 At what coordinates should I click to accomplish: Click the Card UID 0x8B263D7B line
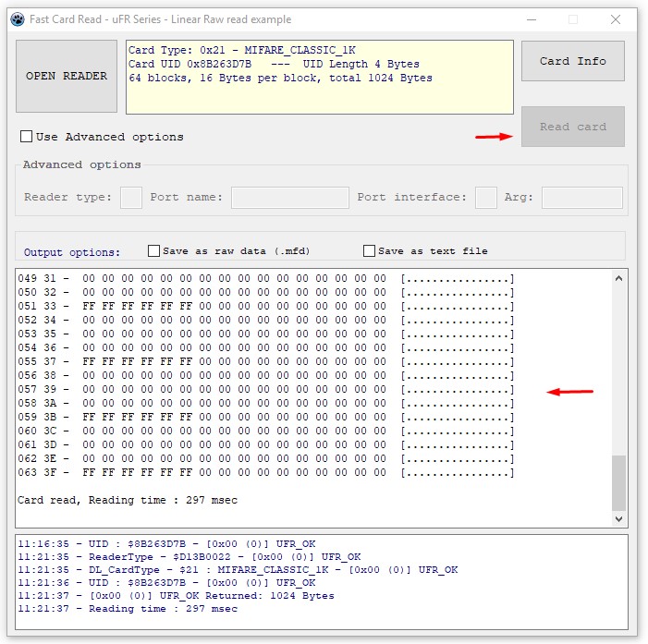274,64
